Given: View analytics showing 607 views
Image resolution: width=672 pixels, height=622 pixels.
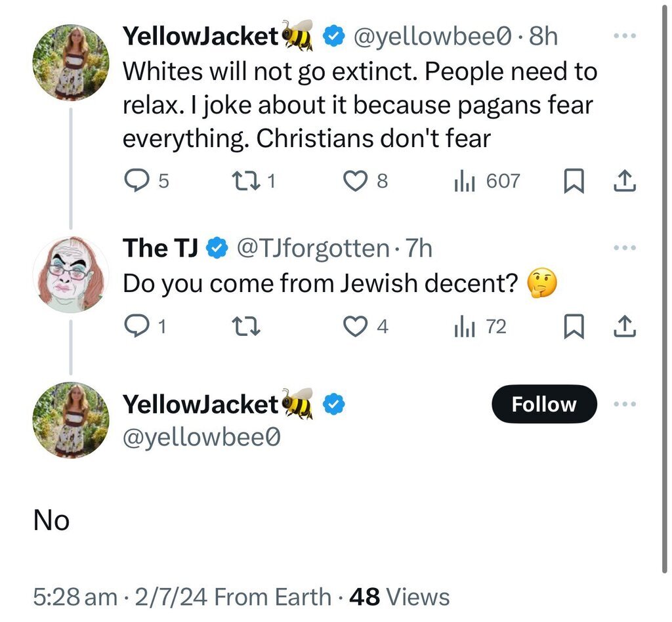Looking at the screenshot, I should (463, 180).
